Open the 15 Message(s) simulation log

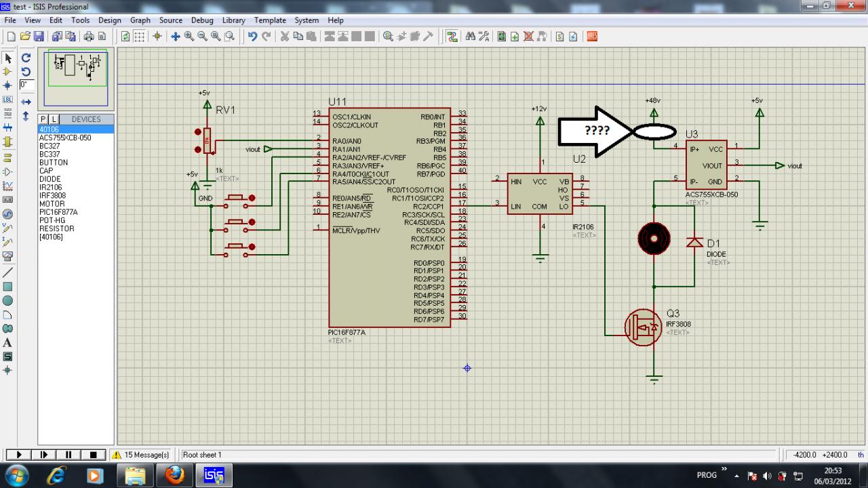coord(141,455)
